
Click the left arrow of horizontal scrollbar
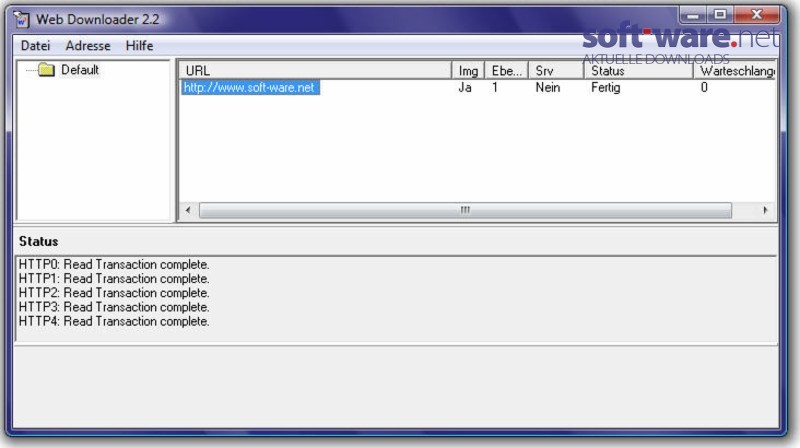tap(188, 210)
